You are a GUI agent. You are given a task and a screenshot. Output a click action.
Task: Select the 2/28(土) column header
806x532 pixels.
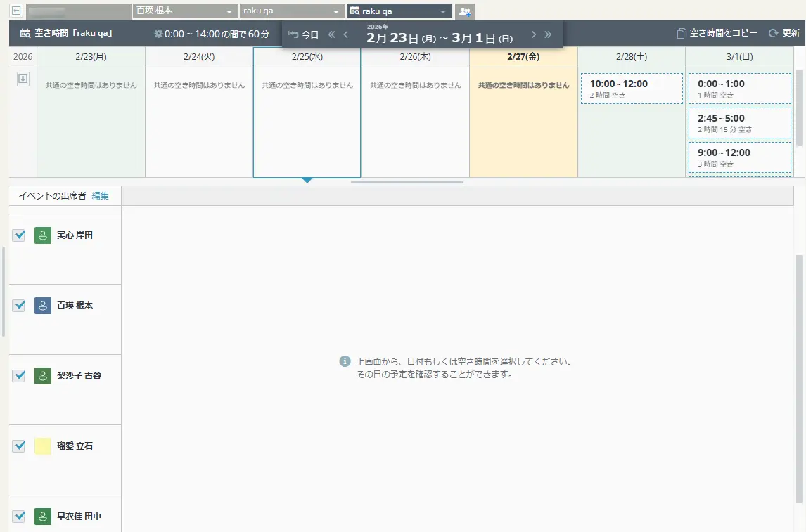coord(632,56)
